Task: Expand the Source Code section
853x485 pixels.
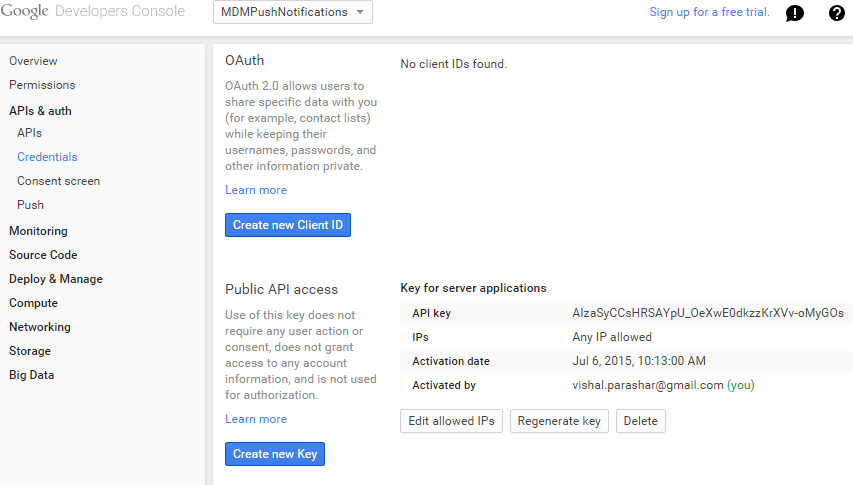Action: [x=43, y=255]
